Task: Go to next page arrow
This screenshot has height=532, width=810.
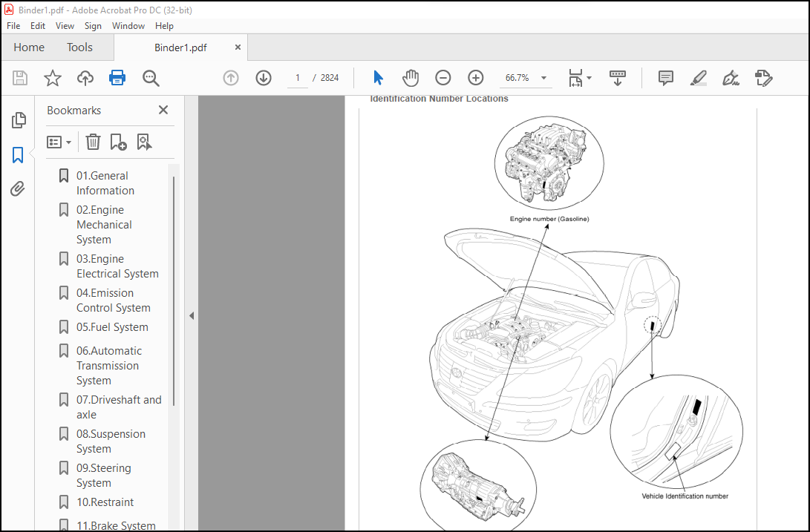Action: 264,78
